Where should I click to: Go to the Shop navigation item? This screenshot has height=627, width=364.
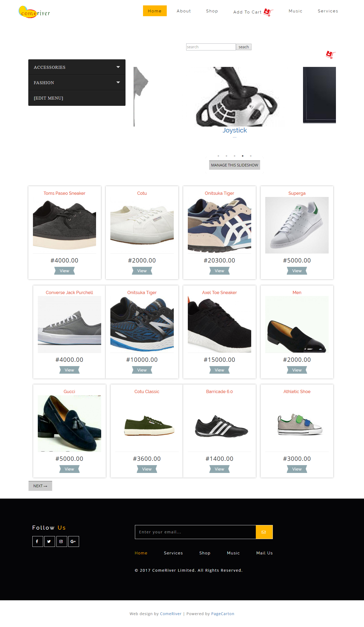coord(212,11)
